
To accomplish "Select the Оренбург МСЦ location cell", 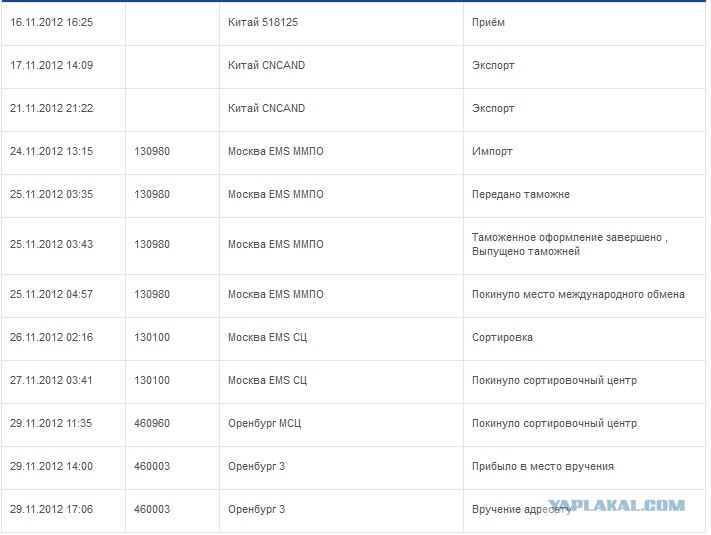I will pyautogui.click(x=264, y=423).
